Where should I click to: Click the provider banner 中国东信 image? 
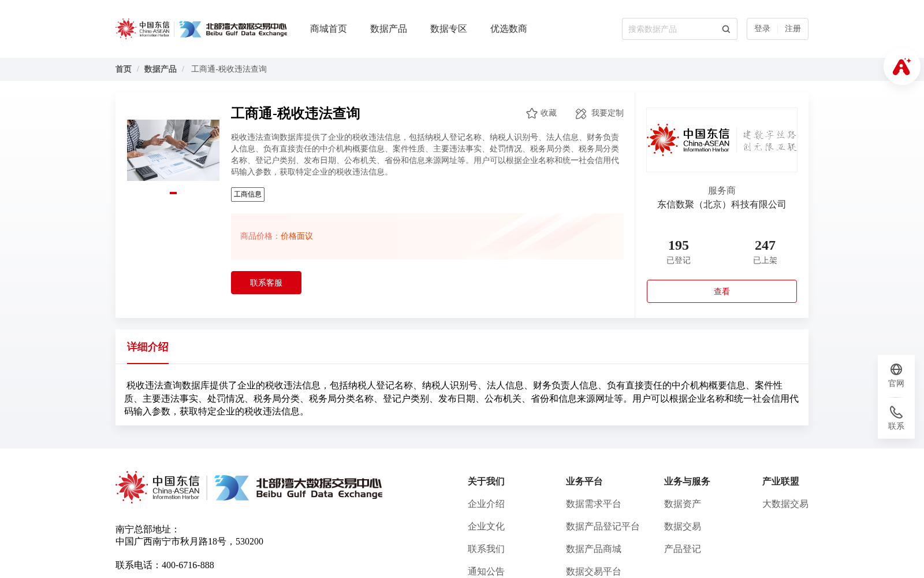point(722,140)
